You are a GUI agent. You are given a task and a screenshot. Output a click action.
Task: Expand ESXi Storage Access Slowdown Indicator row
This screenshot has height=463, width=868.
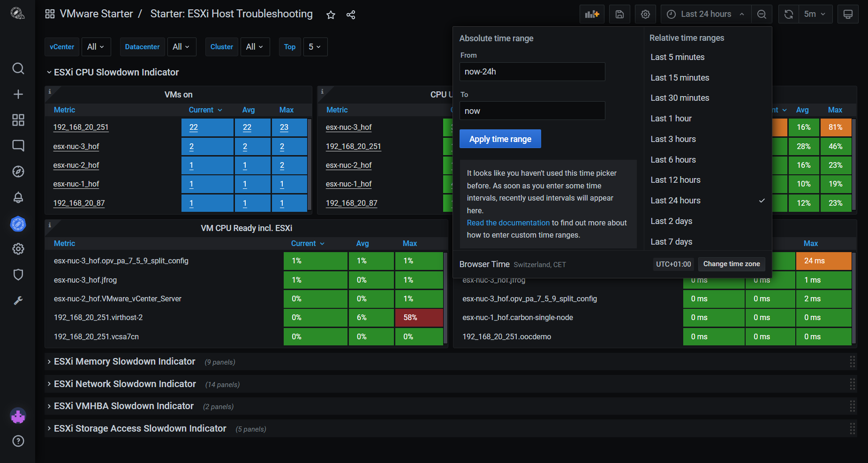136,429
